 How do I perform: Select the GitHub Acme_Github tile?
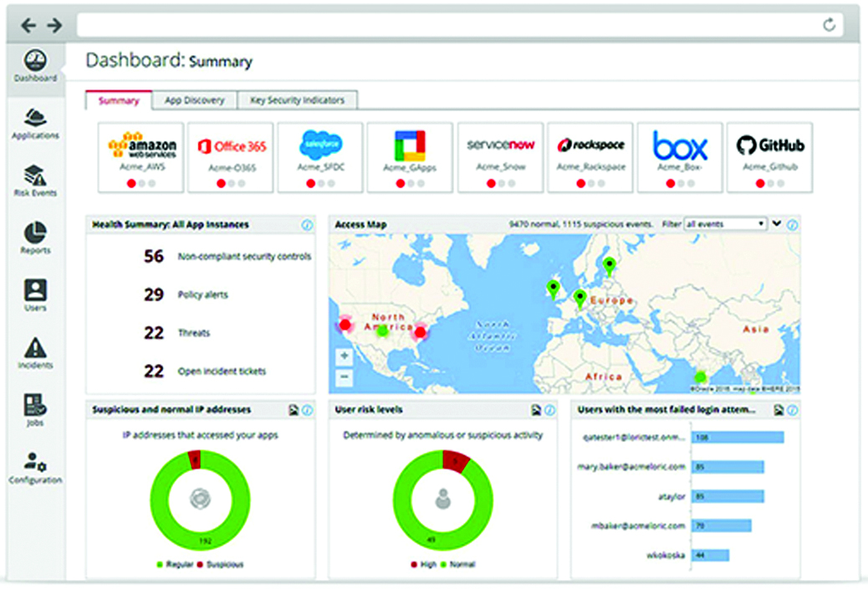pyautogui.click(x=770, y=158)
